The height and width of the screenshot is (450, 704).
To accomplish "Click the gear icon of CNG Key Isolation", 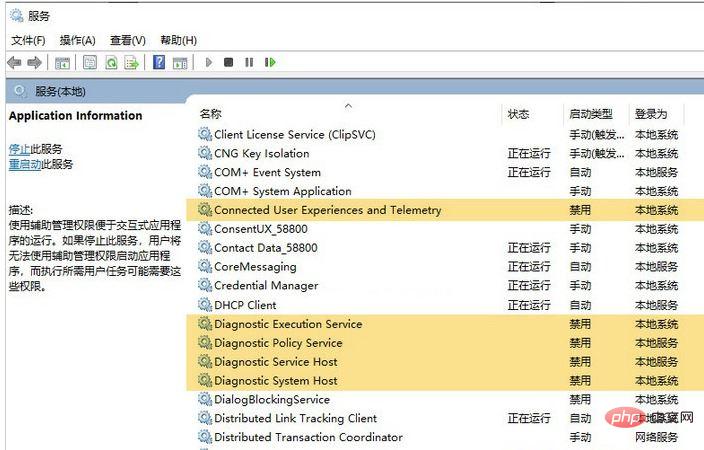I will point(205,153).
